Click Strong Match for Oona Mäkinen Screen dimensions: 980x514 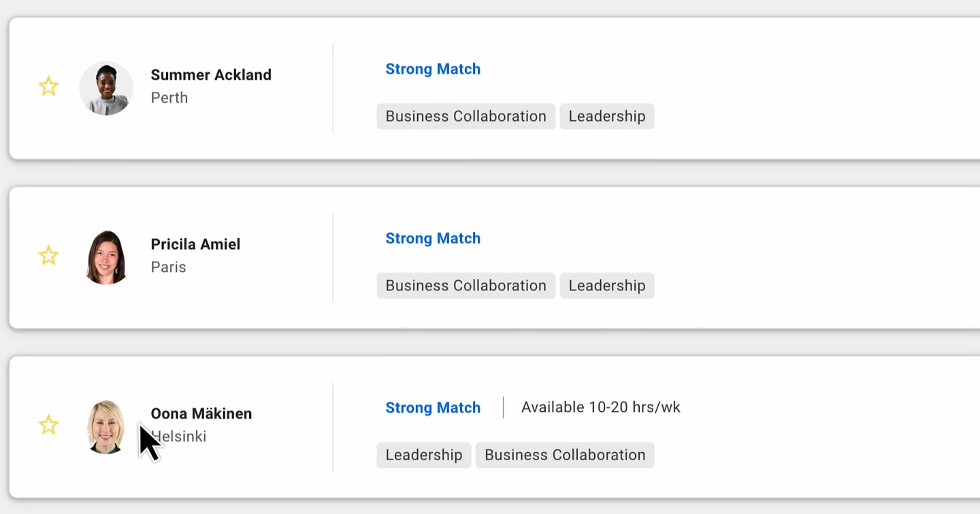(433, 408)
